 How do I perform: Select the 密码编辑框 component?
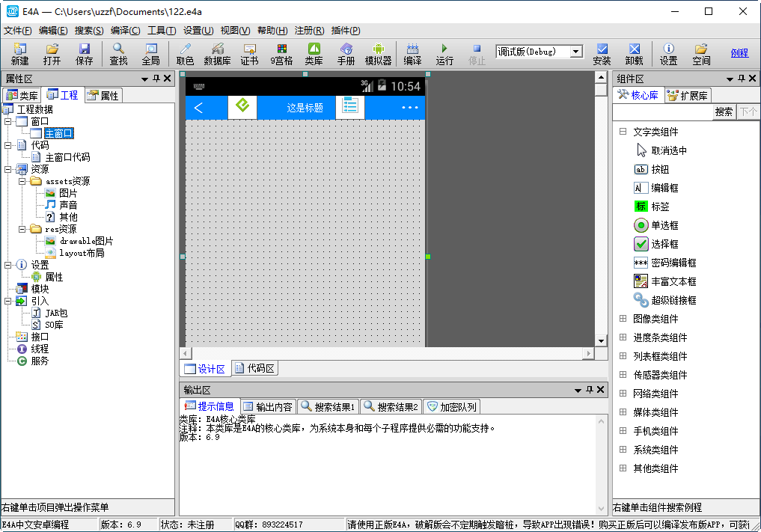coord(665,263)
